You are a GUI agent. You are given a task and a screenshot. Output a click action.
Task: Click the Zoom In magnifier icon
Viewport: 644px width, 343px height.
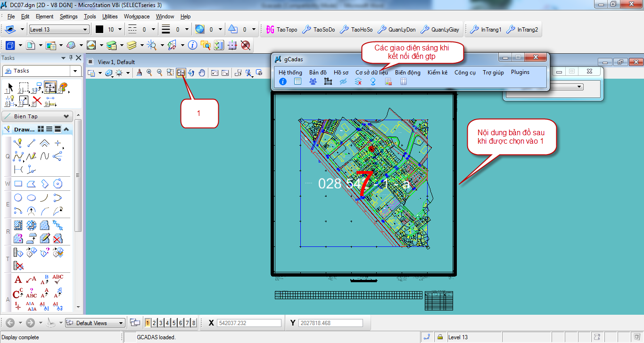click(x=149, y=73)
